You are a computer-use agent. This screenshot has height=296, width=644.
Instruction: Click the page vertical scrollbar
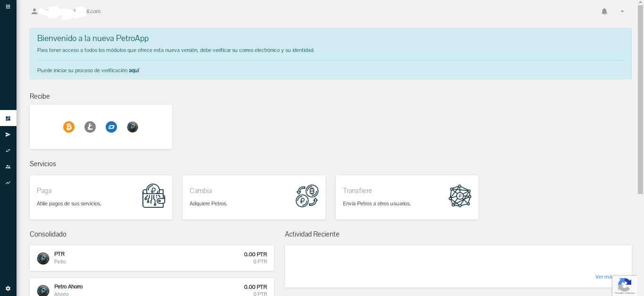coord(640,99)
